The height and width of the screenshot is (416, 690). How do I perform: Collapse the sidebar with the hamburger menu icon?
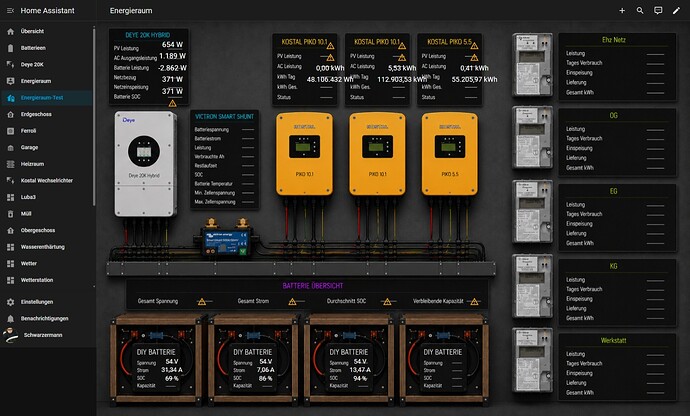tap(11, 11)
